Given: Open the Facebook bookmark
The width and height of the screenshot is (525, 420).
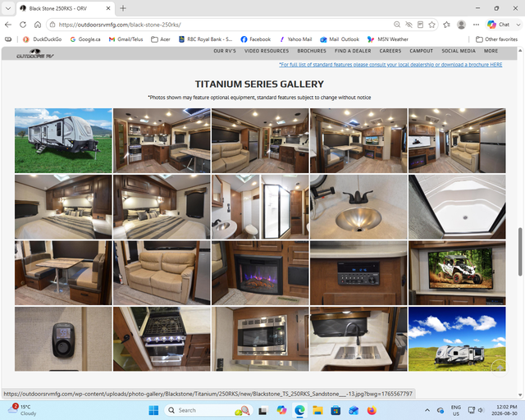Looking at the screenshot, I should pyautogui.click(x=256, y=39).
